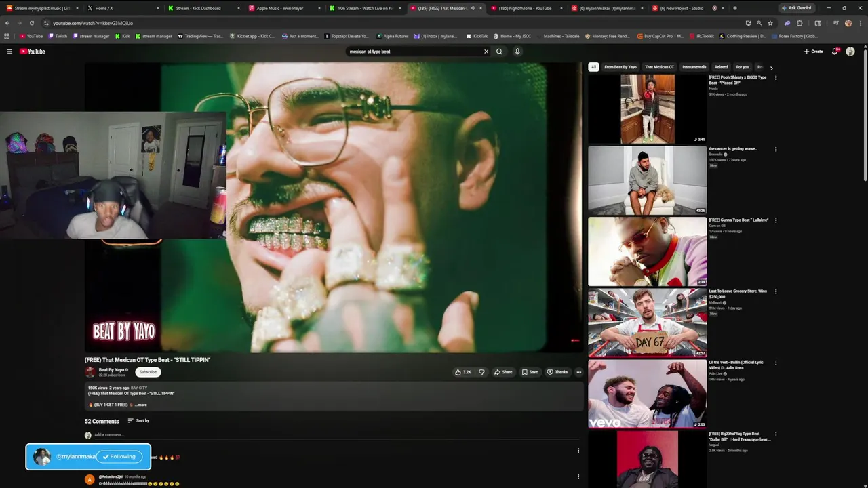Open the notifications bell
This screenshot has height=488, width=868.
(835, 52)
